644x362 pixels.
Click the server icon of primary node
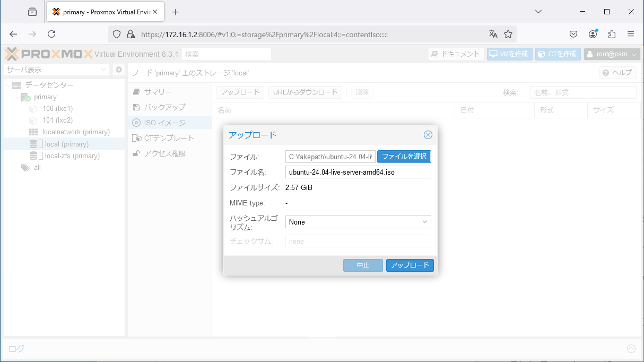pos(25,97)
